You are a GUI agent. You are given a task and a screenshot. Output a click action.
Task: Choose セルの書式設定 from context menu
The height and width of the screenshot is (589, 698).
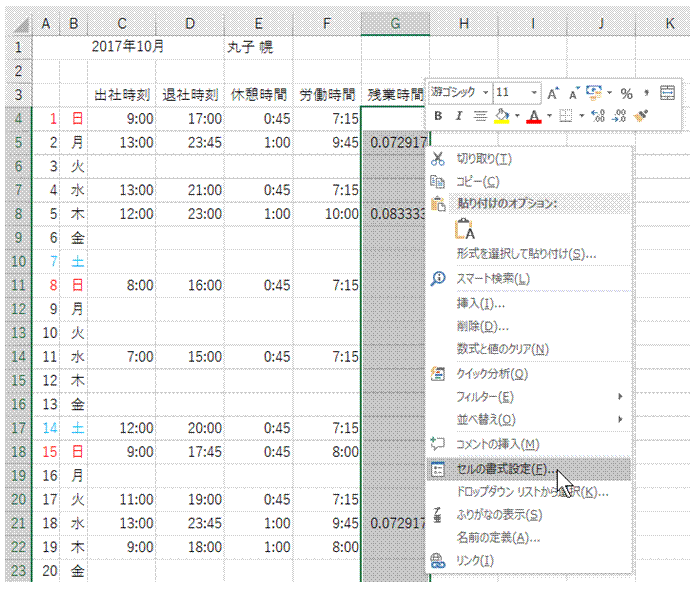pos(509,469)
